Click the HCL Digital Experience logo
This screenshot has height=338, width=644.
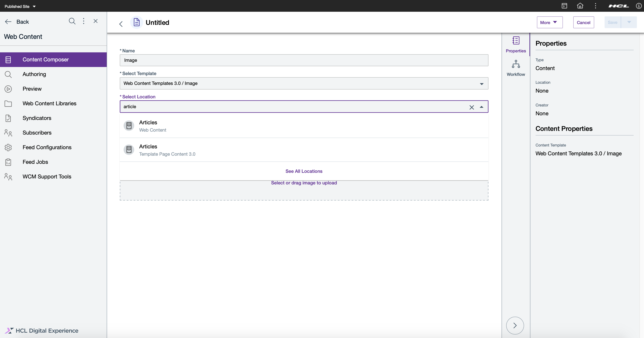tap(42, 330)
